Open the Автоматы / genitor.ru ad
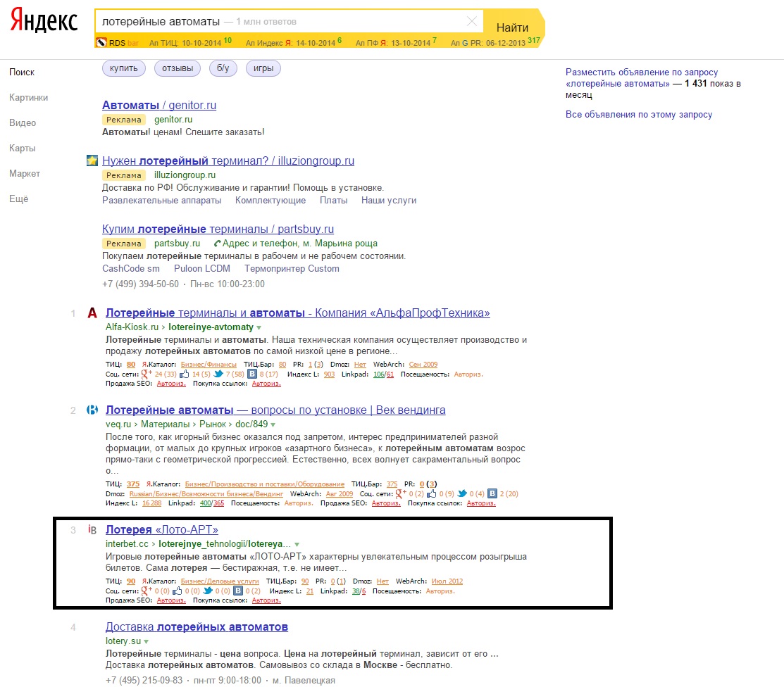The image size is (784, 687). [x=159, y=106]
